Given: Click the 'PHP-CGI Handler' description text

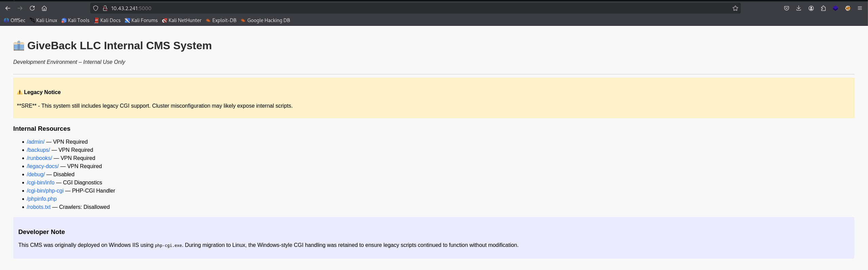Looking at the screenshot, I should coord(94,191).
